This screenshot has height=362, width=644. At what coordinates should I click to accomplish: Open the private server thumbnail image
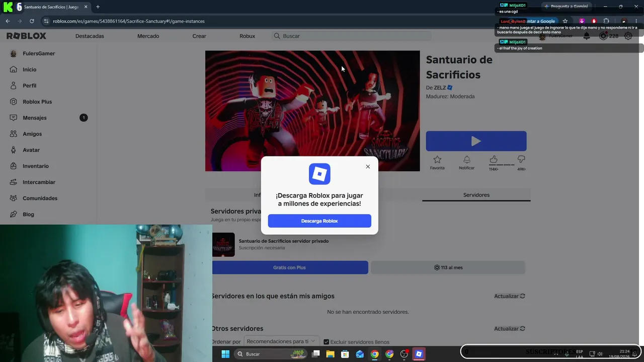pos(223,244)
